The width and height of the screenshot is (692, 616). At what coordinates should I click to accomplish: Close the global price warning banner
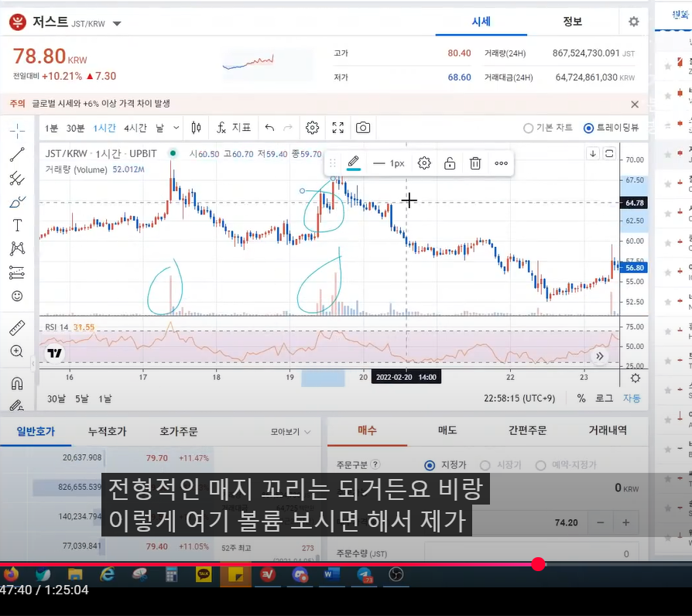(x=635, y=104)
